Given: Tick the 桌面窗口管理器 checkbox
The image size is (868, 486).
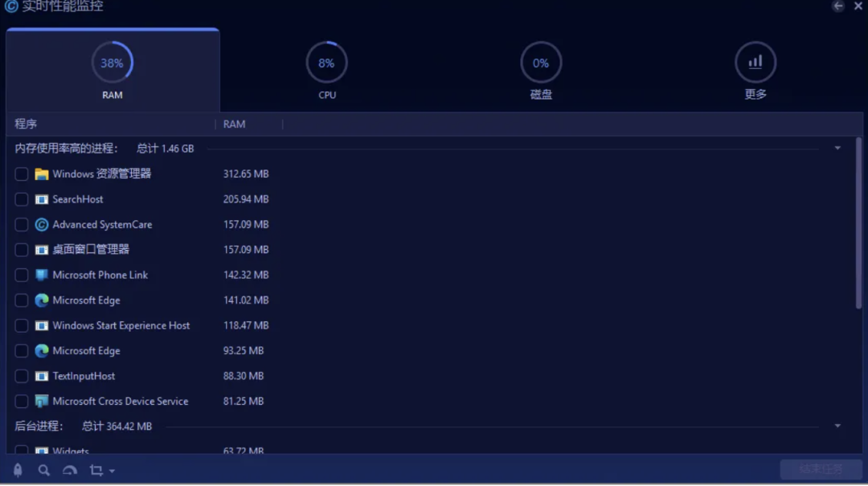Looking at the screenshot, I should click(x=21, y=250).
